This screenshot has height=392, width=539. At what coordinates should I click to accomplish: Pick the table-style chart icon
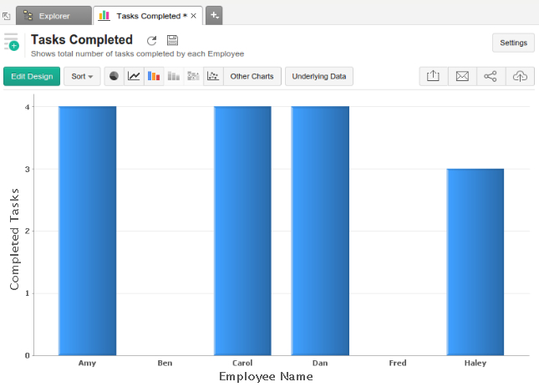pos(194,76)
